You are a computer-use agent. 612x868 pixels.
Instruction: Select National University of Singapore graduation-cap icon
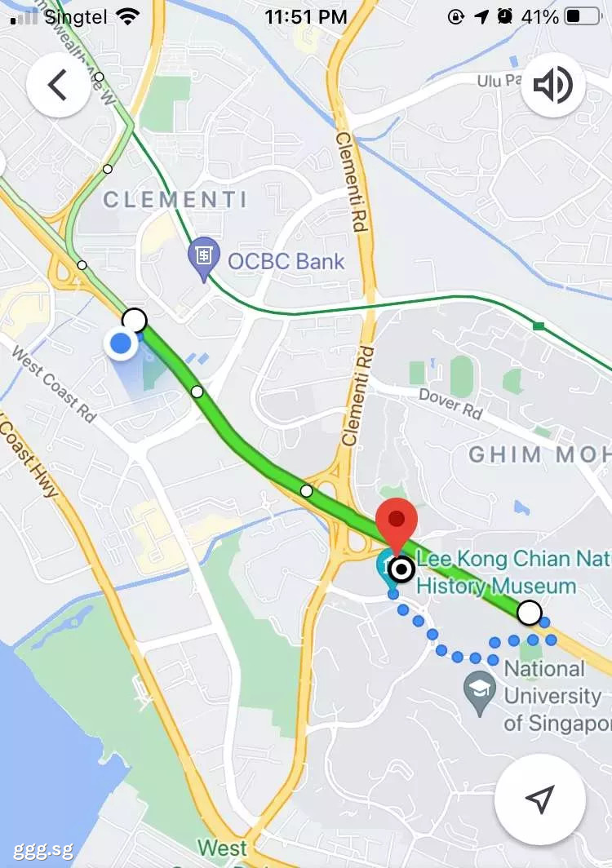point(480,693)
